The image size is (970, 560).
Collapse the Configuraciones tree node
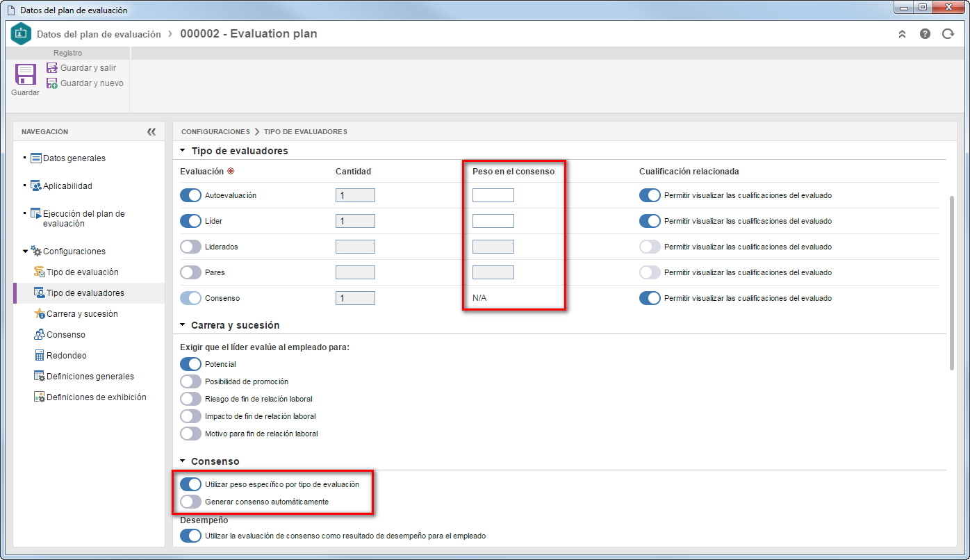[x=26, y=252]
